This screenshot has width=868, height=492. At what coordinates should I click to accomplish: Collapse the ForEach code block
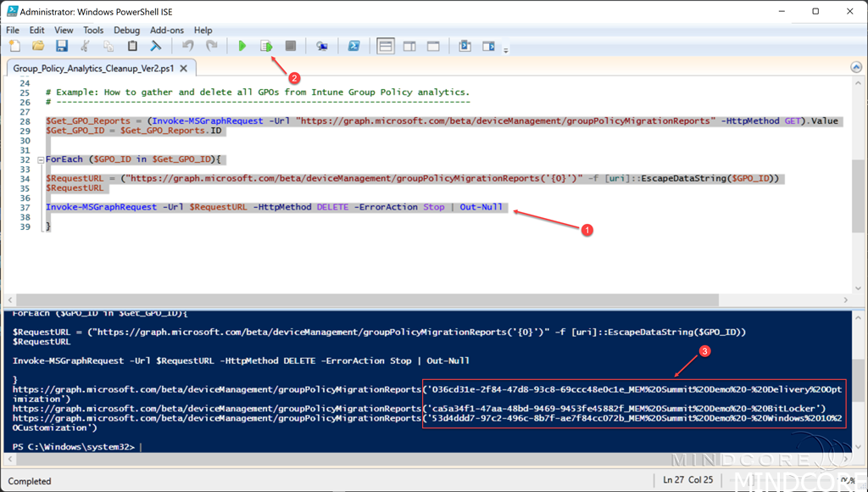[x=40, y=159]
